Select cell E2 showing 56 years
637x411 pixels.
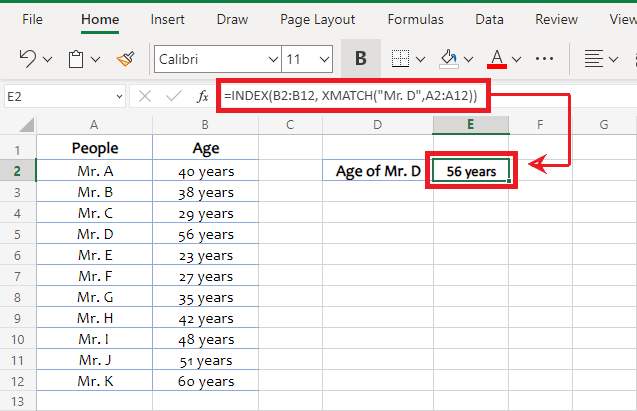pos(471,171)
